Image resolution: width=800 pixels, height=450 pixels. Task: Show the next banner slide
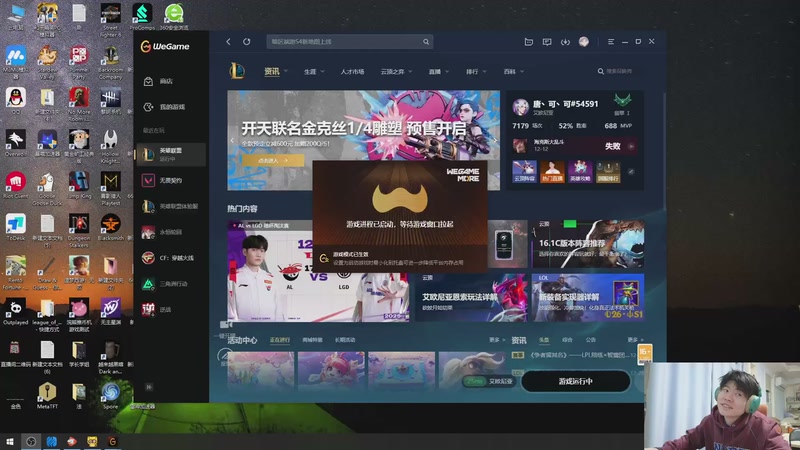(494, 140)
